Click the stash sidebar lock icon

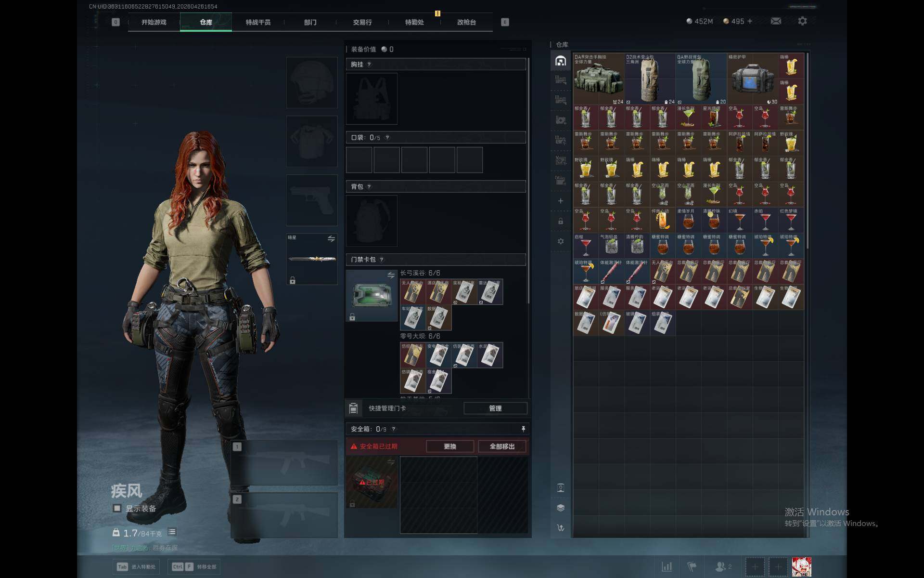tap(561, 222)
